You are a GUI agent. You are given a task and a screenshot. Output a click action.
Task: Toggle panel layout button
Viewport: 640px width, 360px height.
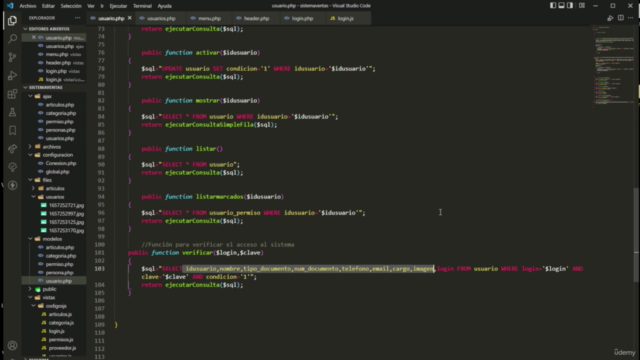tap(562, 5)
